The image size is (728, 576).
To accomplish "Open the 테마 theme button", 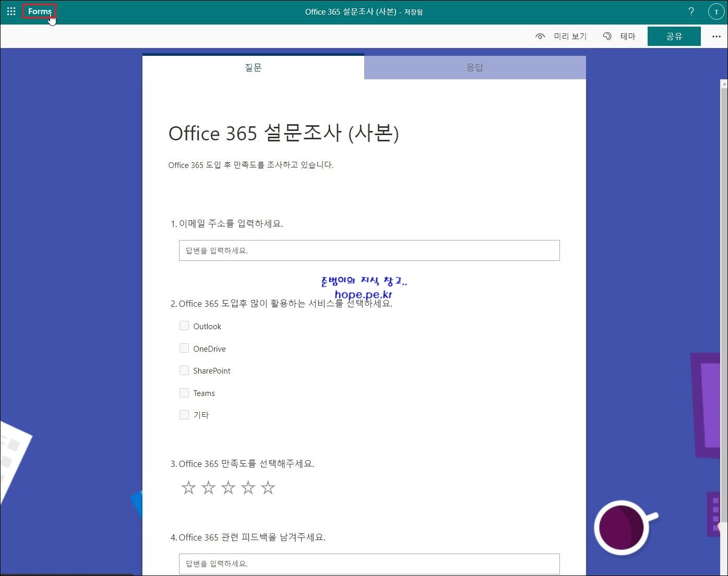I will coord(619,37).
